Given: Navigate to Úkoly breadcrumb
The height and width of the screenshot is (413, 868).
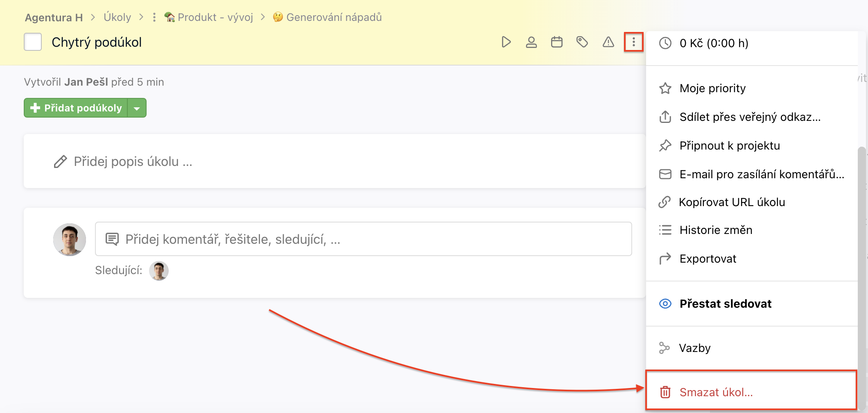Looking at the screenshot, I should coord(117,17).
